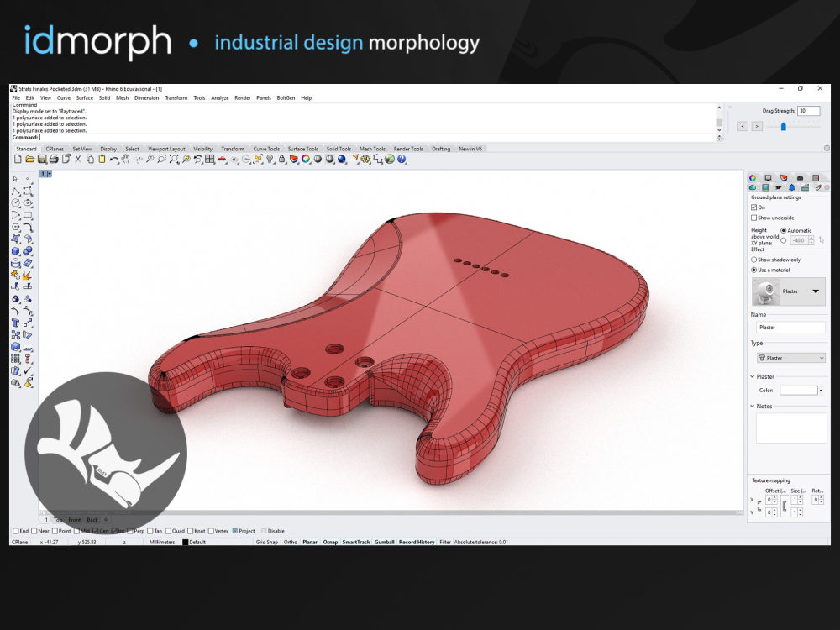Toggle Ortho in status bar

point(291,542)
